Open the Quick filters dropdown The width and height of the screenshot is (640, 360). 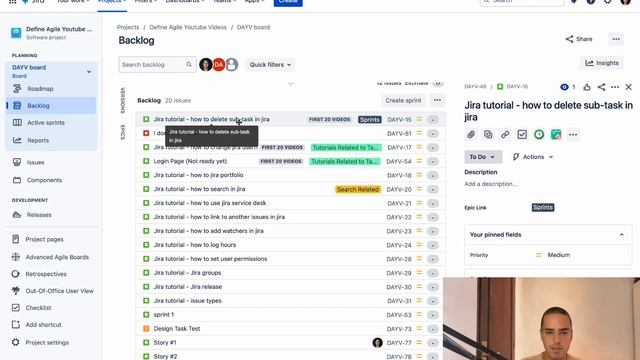coord(270,64)
